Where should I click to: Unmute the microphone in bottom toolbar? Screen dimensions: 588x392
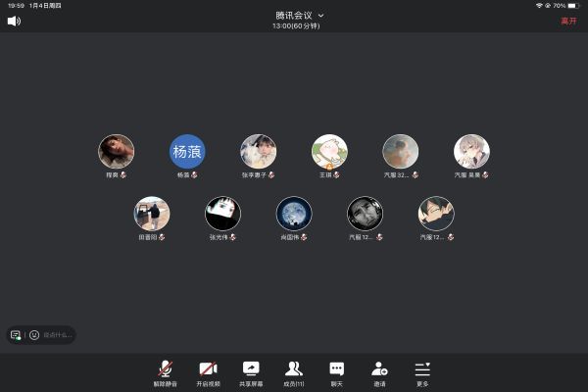(166, 370)
